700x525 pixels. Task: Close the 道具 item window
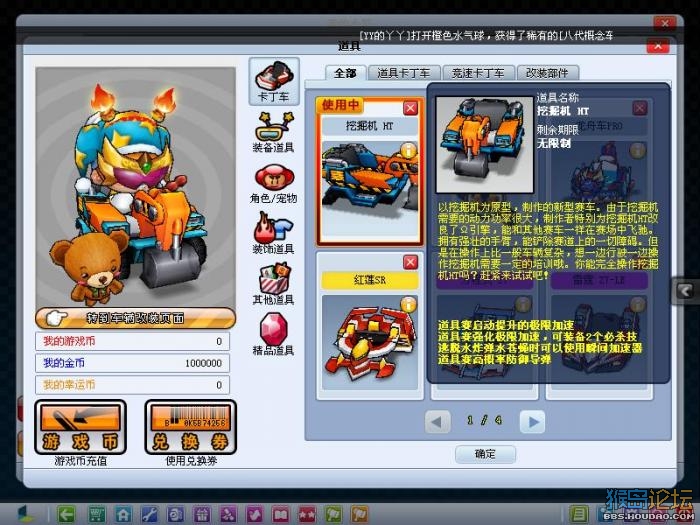tap(658, 46)
